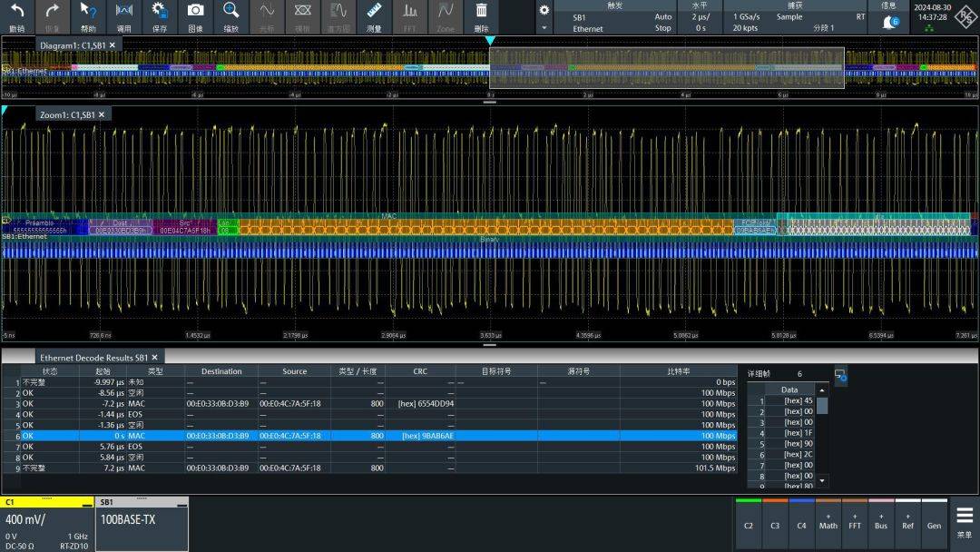Select the Measure ruler tool

374,13
